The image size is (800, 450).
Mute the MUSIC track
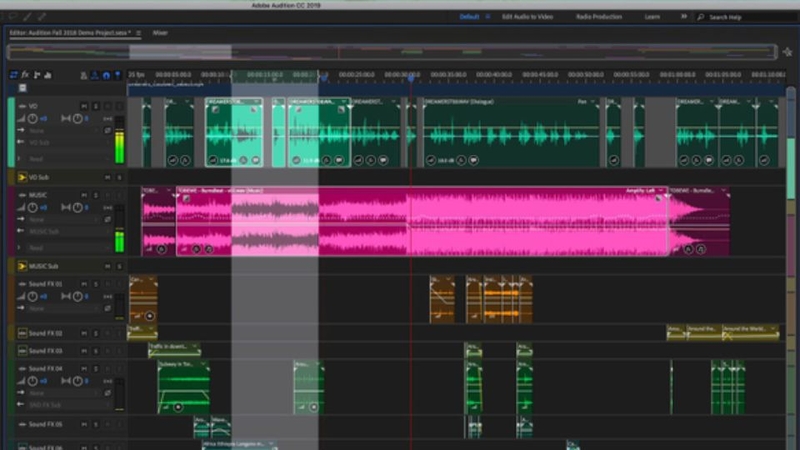[84, 195]
